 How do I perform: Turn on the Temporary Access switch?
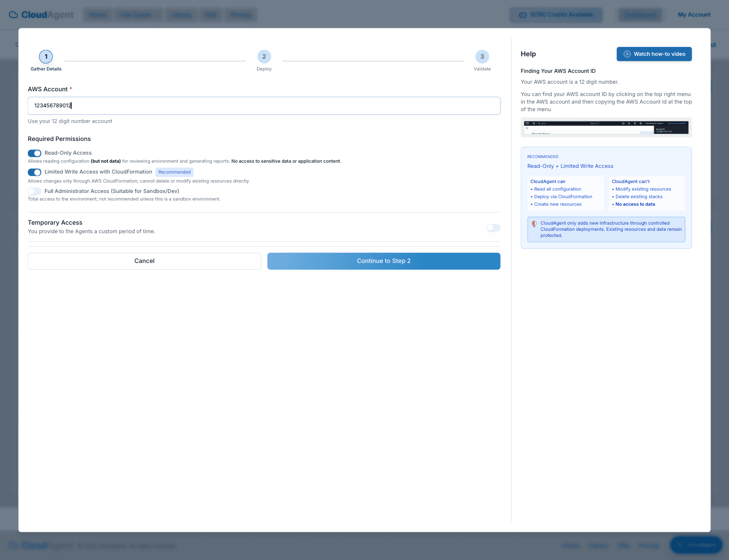(493, 227)
